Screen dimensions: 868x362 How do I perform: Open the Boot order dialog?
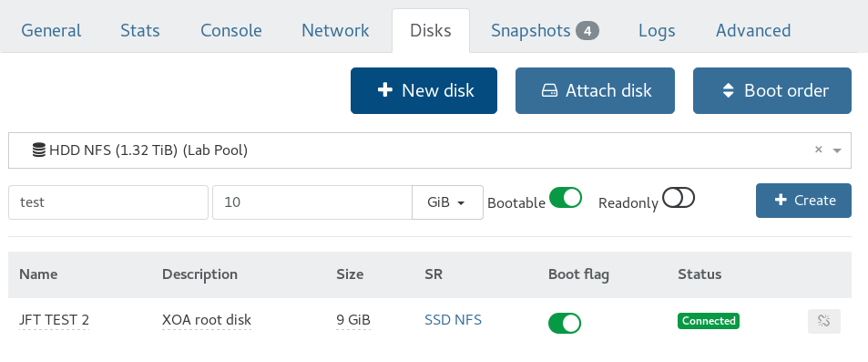(772, 90)
